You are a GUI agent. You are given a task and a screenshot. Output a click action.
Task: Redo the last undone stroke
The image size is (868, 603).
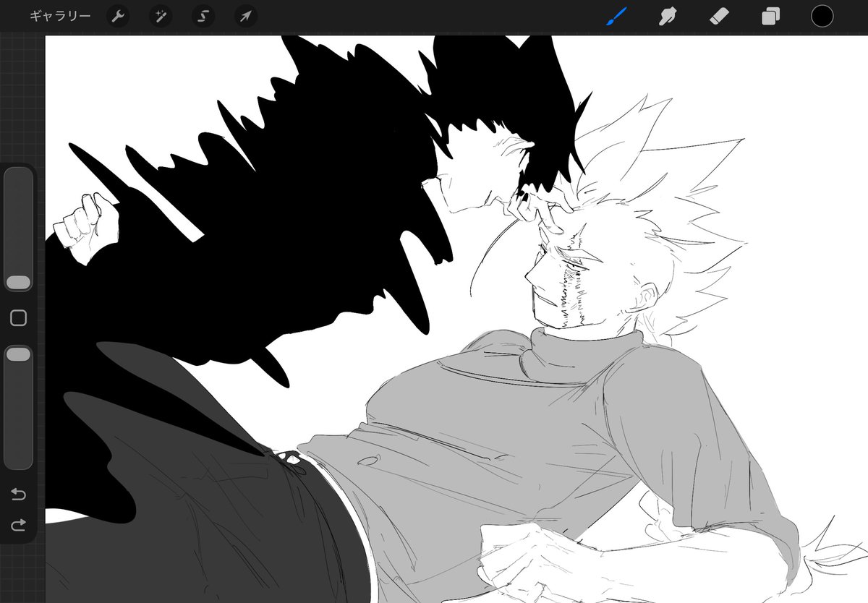[x=18, y=524]
